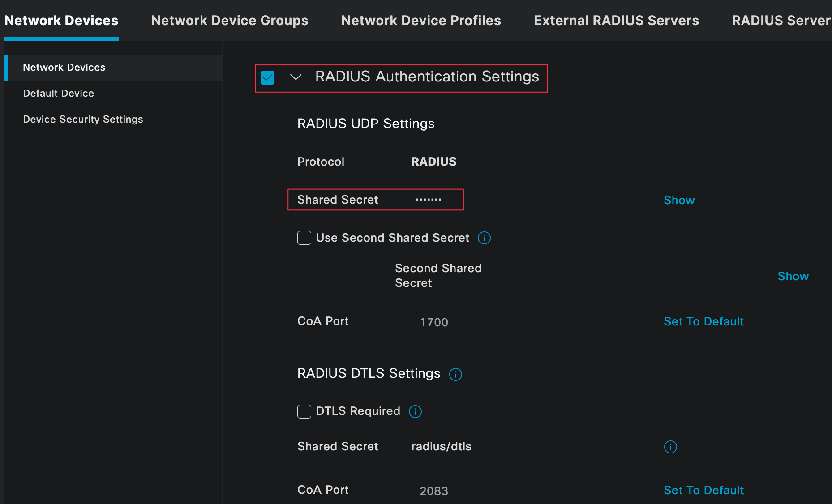Click the CoA Port 1700 field
Image resolution: width=832 pixels, height=504 pixels.
[533, 322]
